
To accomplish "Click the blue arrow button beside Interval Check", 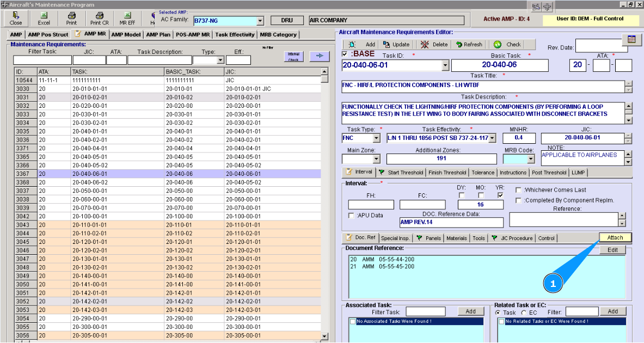I will [x=320, y=56].
